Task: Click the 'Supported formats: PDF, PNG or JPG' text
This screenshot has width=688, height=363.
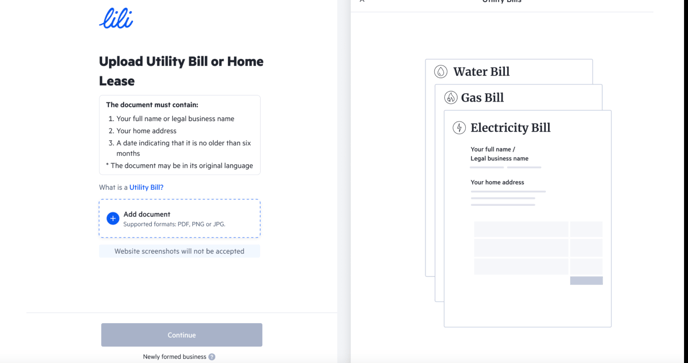Action: (x=174, y=224)
